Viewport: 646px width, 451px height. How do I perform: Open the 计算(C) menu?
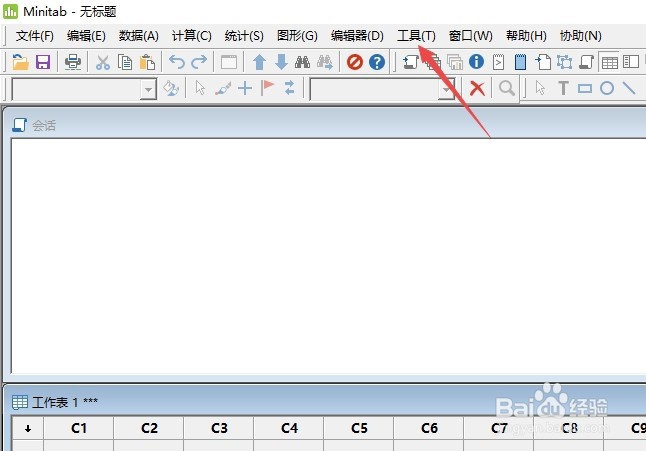[x=192, y=36]
